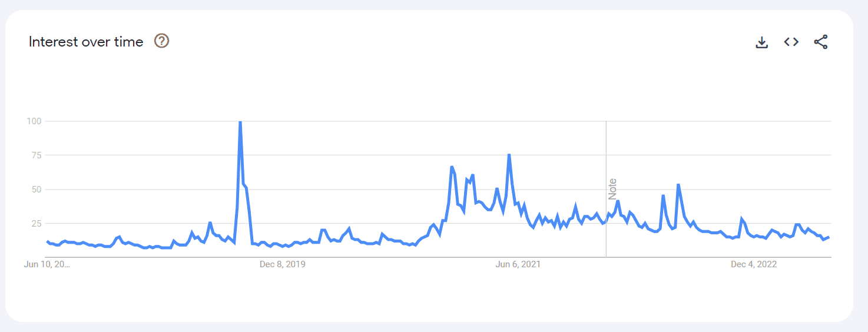
Task: Click the "Interest over time" heading
Action: pyautogui.click(x=86, y=42)
